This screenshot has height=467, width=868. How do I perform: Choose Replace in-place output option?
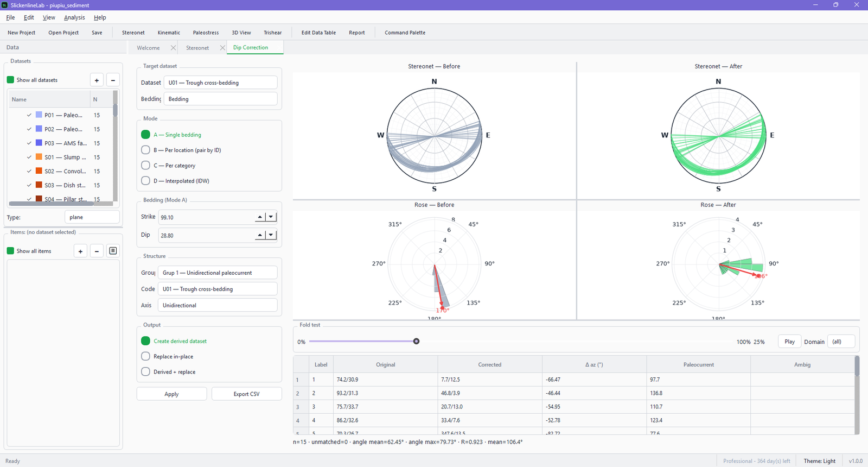tap(145, 356)
